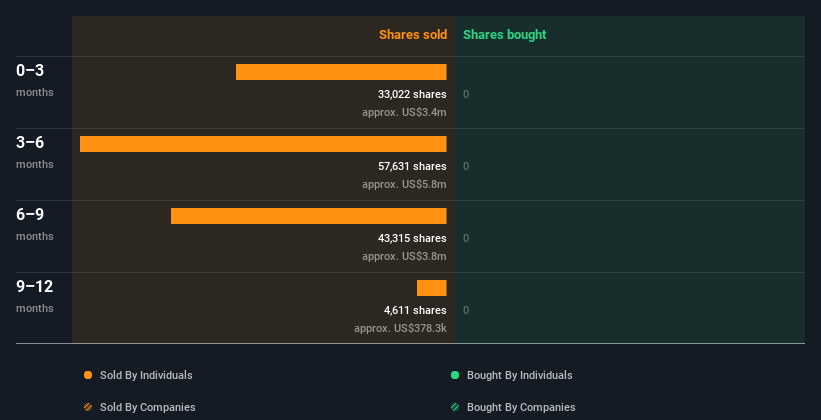The height and width of the screenshot is (420, 821).
Task: Click the small 9–12 months orange bar
Action: pos(432,288)
